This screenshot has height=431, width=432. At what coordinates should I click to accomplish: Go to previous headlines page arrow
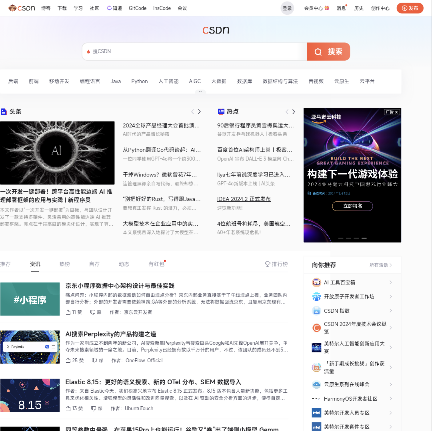coord(192,112)
